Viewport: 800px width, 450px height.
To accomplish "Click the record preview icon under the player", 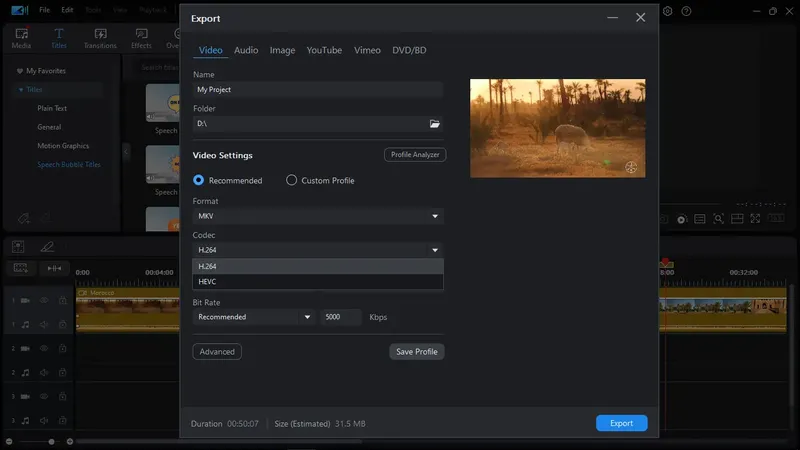I will click(682, 219).
